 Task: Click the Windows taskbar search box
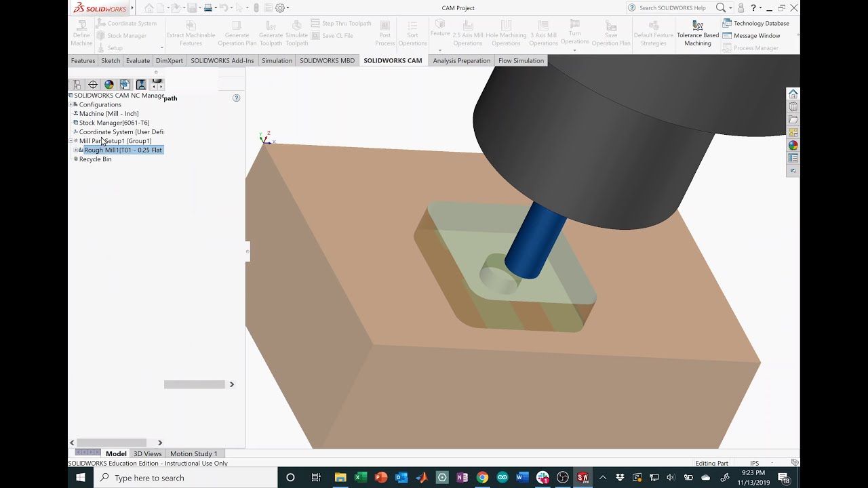[x=185, y=477]
